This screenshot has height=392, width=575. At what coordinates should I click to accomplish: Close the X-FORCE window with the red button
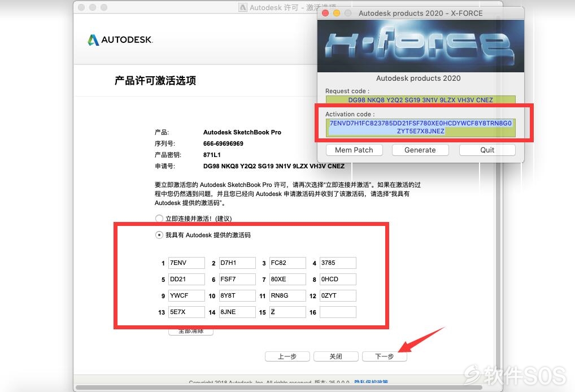325,13
